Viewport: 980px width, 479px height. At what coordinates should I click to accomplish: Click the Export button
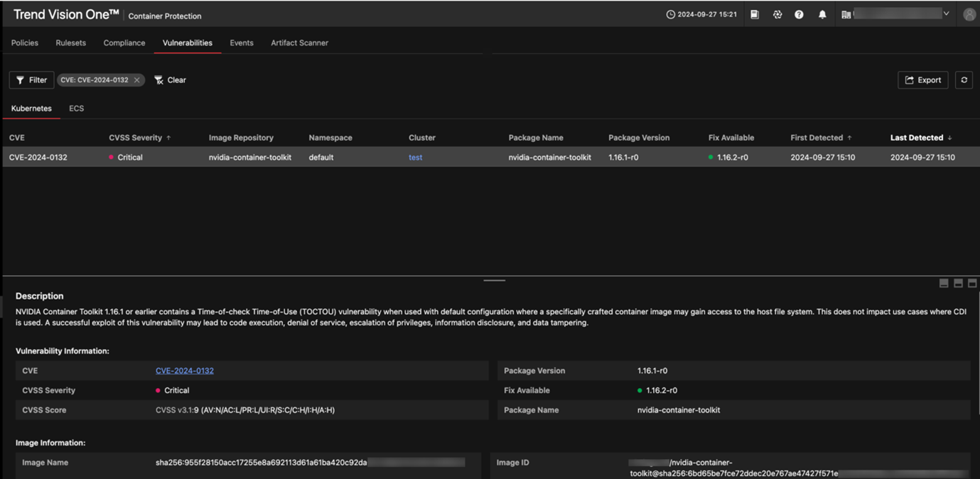[x=922, y=80]
